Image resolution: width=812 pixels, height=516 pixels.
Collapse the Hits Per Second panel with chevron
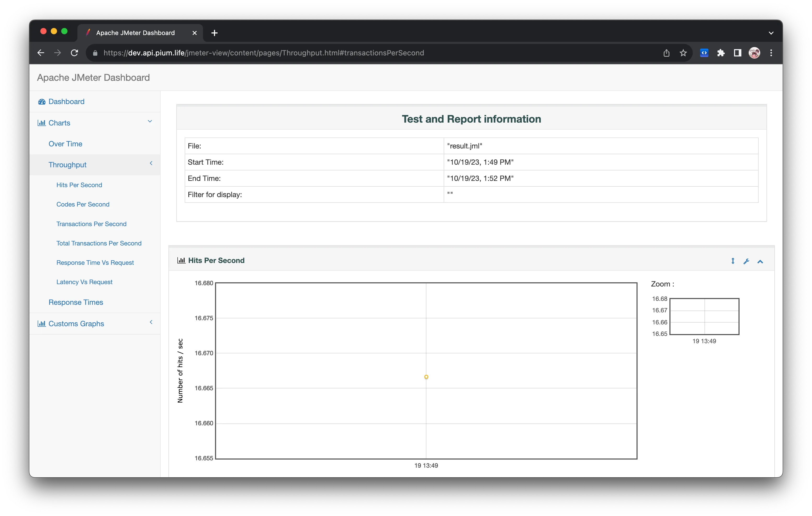(x=760, y=262)
